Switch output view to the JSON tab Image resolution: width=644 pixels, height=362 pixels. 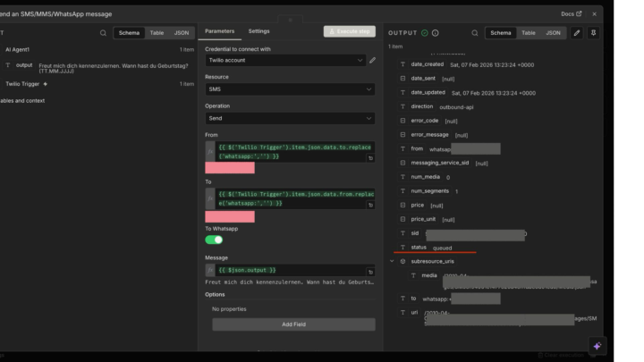pos(553,33)
